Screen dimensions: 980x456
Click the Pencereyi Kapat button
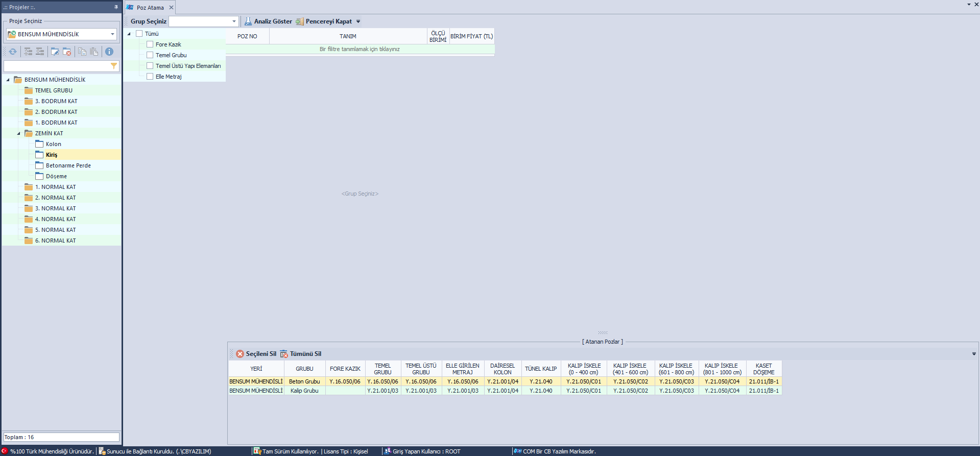click(x=324, y=21)
